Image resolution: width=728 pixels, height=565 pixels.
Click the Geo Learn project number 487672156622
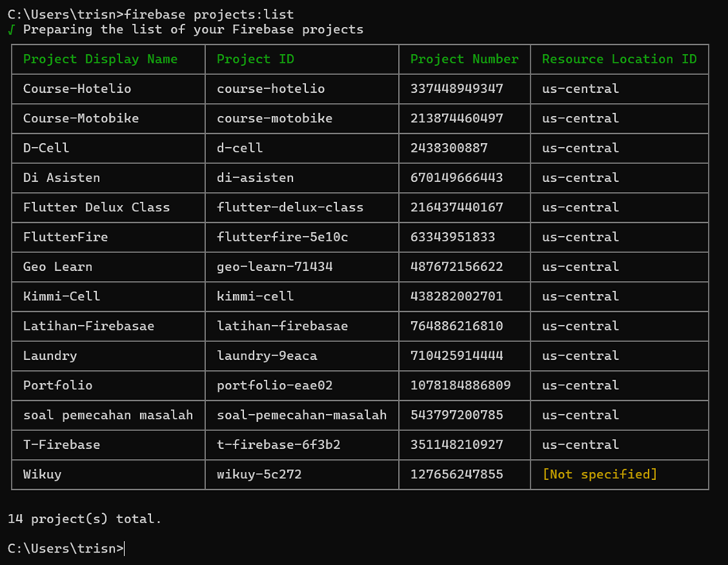(x=456, y=267)
